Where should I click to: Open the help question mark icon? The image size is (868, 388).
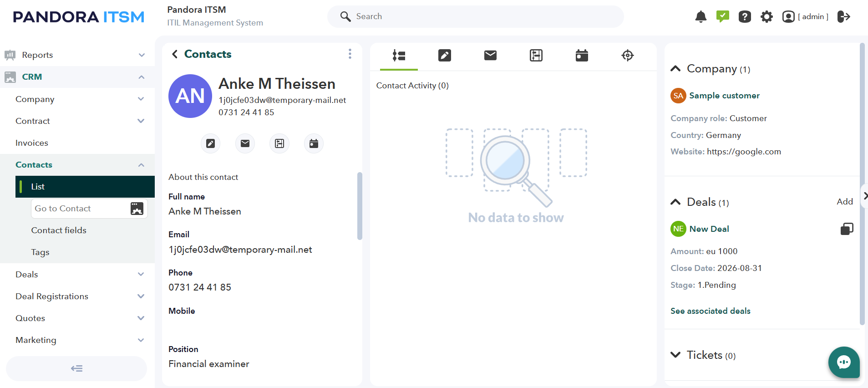[745, 17]
